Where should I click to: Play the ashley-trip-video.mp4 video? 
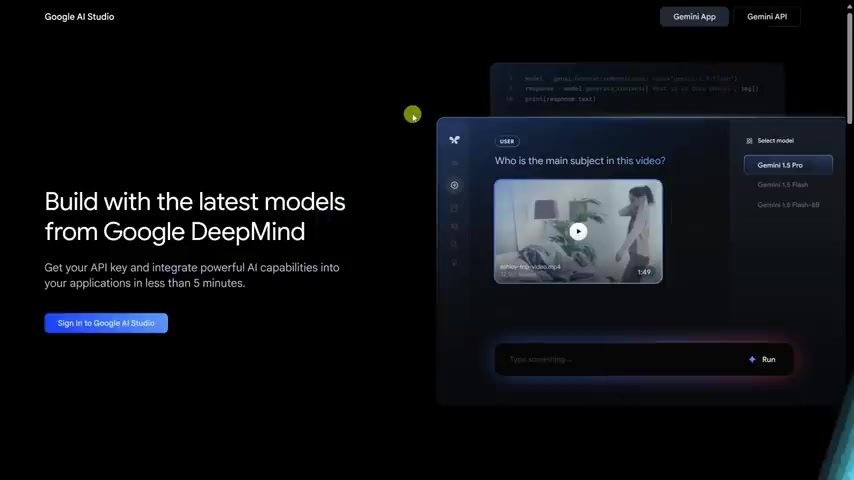(578, 232)
